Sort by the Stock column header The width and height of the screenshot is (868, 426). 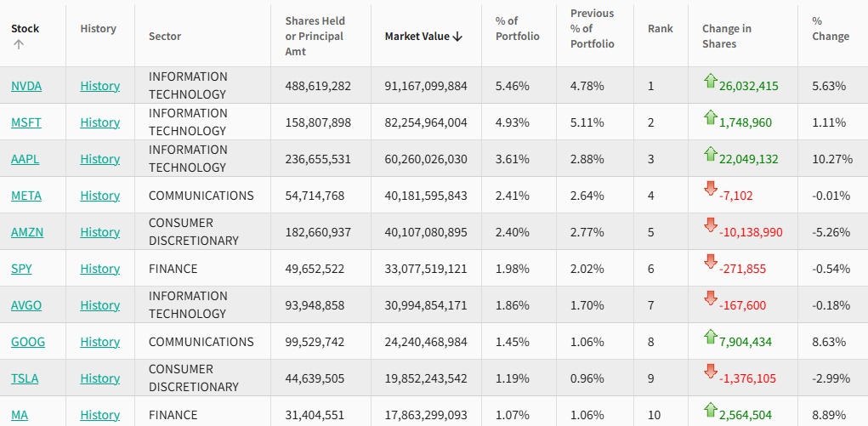(x=26, y=28)
